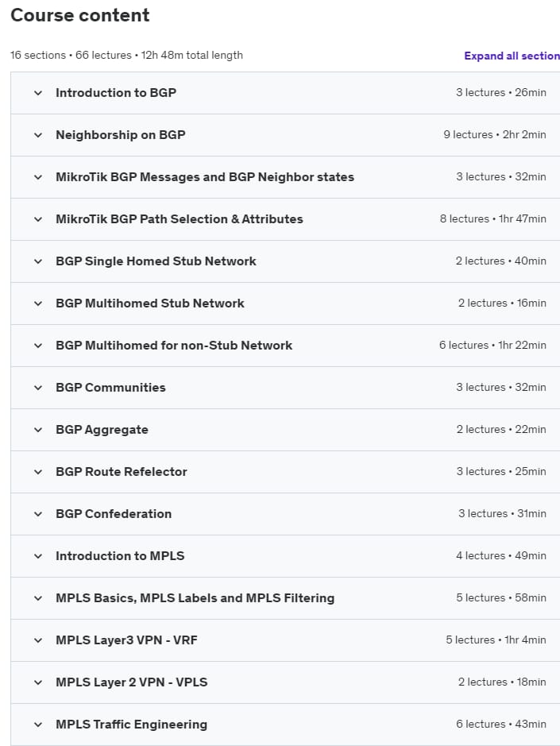This screenshot has height=746, width=560.
Task: Open MPLS Basics, Labels and Filtering chevron
Action: pos(38,598)
